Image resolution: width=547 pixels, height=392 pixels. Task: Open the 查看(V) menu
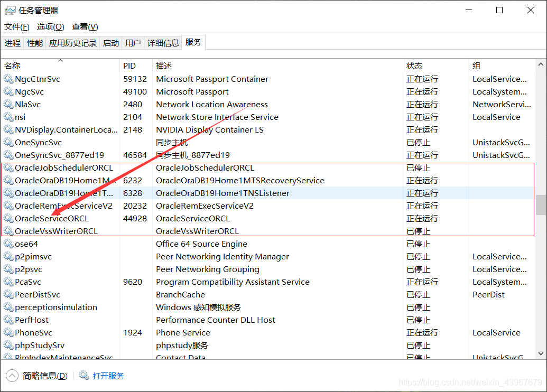[x=85, y=27]
